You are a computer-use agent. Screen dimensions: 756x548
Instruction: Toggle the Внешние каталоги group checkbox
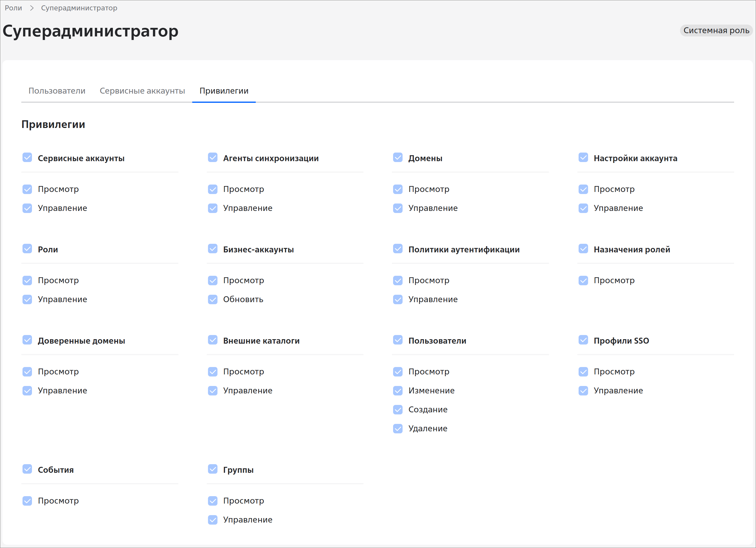(213, 340)
